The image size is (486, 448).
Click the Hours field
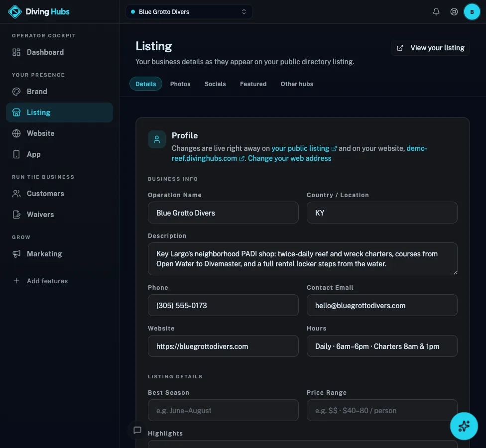tap(382, 346)
